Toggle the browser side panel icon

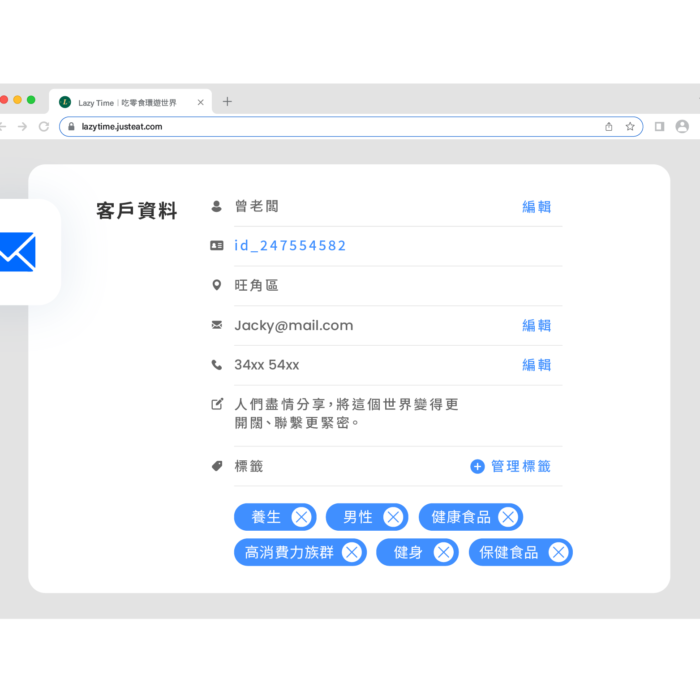click(x=659, y=127)
